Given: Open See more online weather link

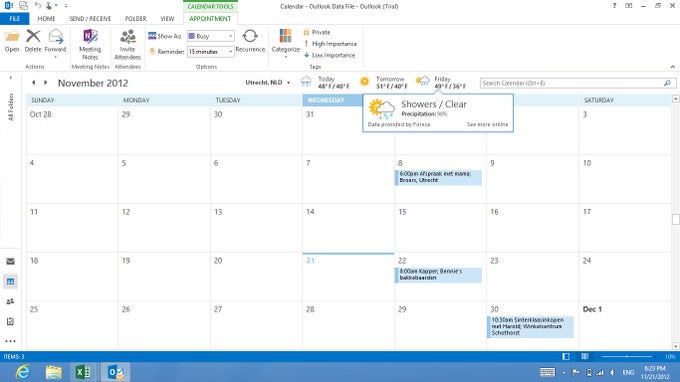Looking at the screenshot, I should tap(487, 124).
